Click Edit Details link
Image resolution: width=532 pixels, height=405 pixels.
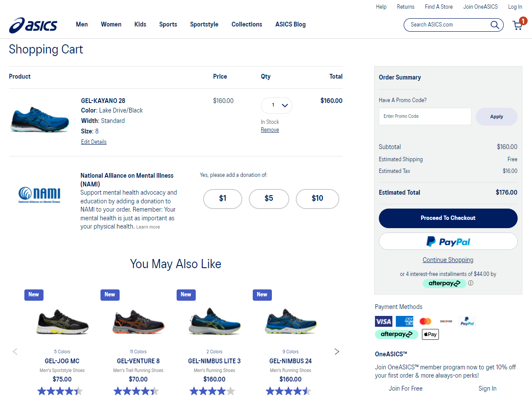pyautogui.click(x=94, y=142)
